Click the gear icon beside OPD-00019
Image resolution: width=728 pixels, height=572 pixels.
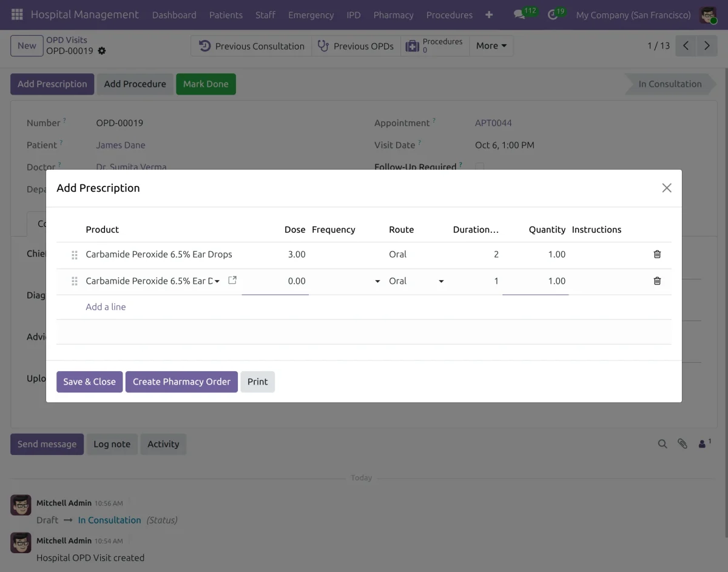[102, 51]
